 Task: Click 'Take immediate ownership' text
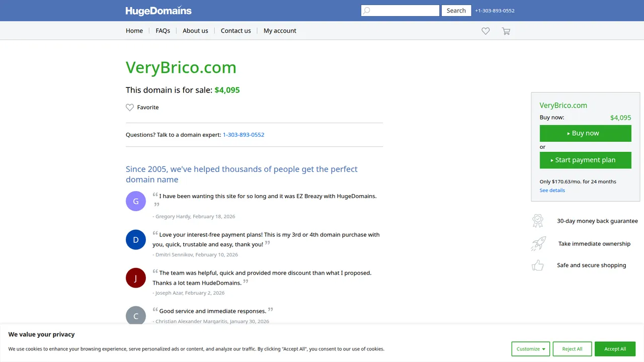(x=594, y=243)
